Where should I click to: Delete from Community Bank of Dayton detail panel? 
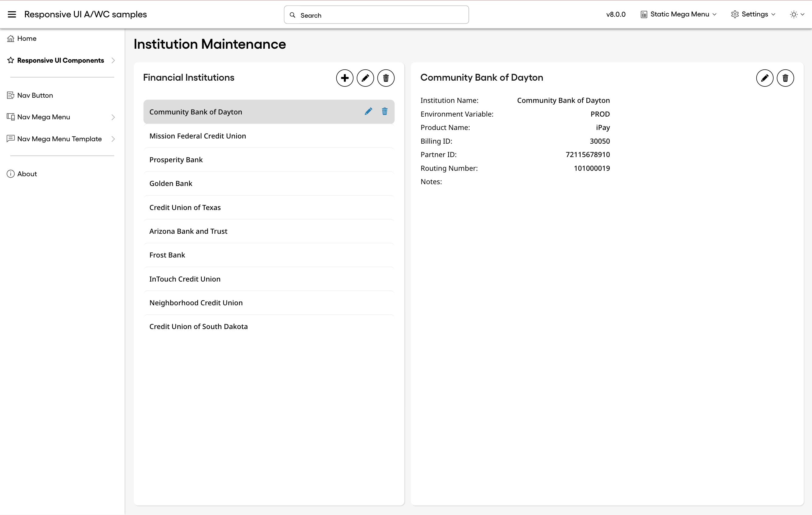(785, 78)
